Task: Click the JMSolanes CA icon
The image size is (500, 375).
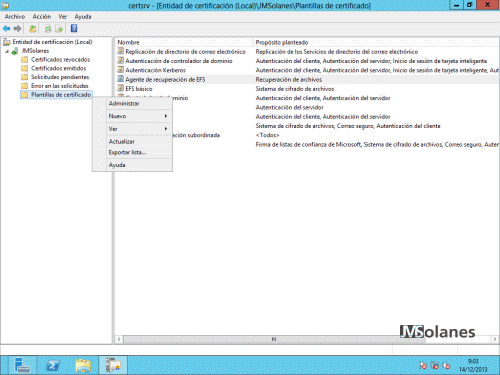Action: coord(15,51)
